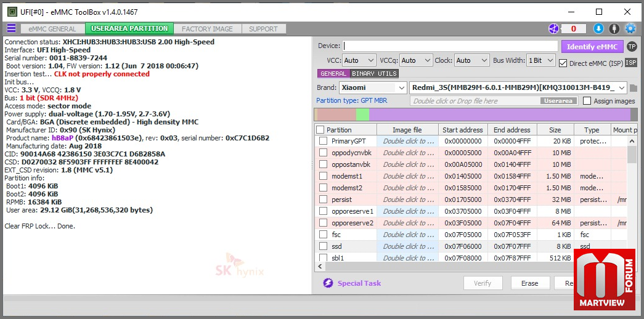Open the VCC voltage dropdown
644x319 pixels.
(359, 60)
